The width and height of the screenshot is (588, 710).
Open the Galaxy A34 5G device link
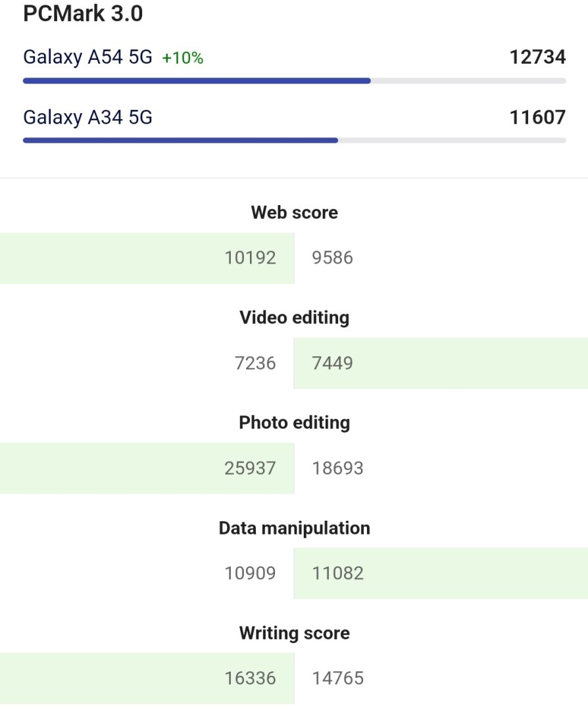87,117
